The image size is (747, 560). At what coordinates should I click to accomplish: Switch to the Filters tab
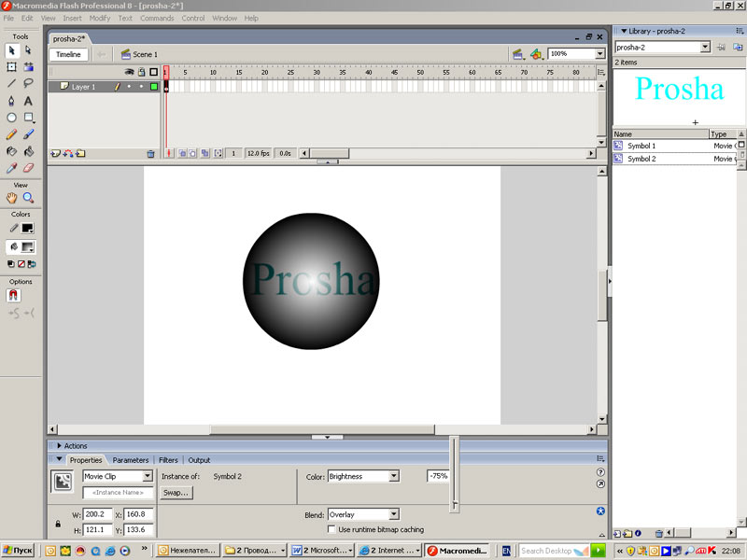click(168, 460)
